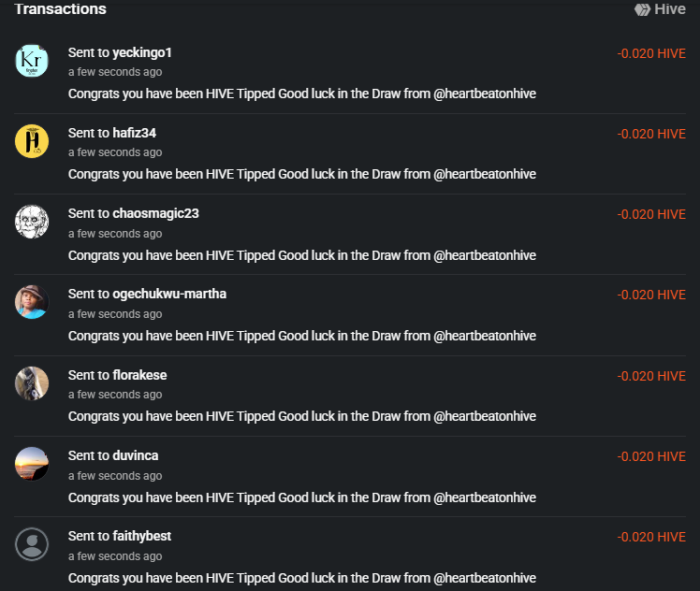
Task: Select the duvinca username link
Action: click(136, 455)
